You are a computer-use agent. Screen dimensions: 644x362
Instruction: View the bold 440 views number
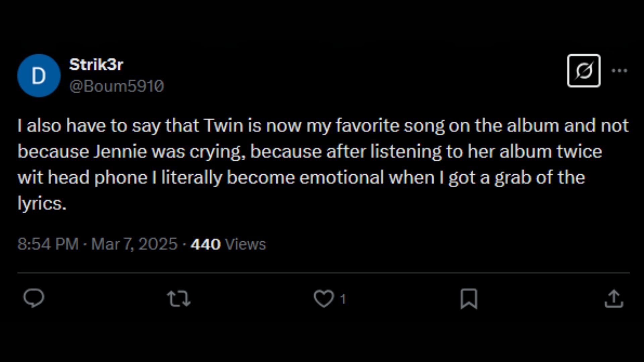(205, 244)
